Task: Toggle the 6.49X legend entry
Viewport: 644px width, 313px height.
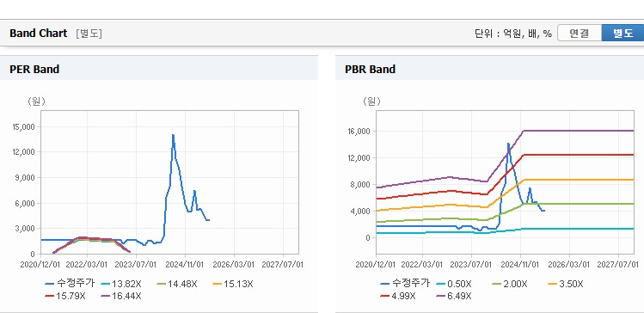Action: point(454,296)
